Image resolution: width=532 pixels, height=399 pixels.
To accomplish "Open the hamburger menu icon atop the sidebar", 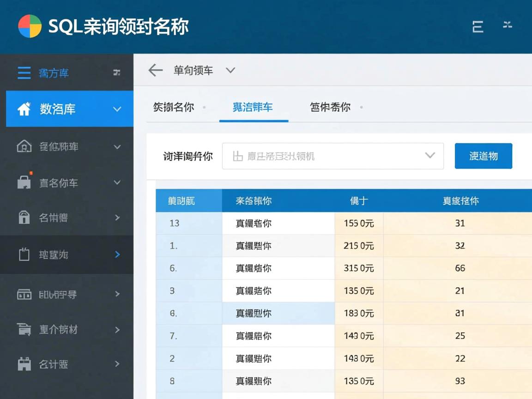I will pyautogui.click(x=24, y=73).
